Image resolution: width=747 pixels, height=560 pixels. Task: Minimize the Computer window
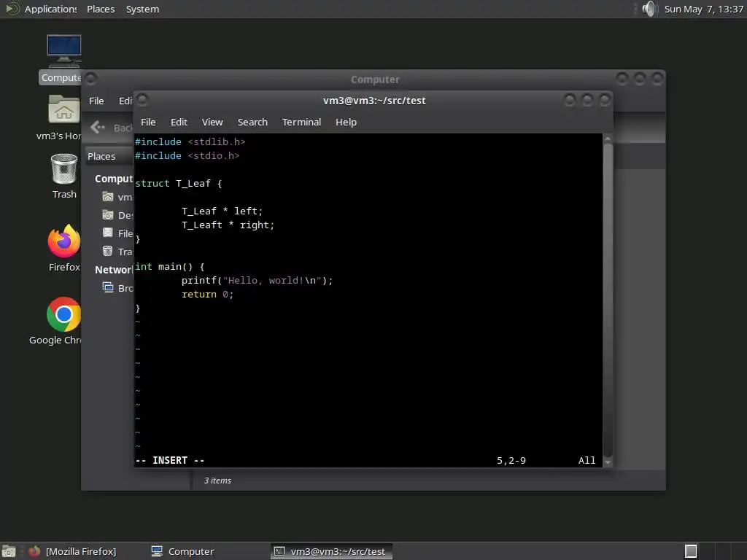tap(622, 79)
